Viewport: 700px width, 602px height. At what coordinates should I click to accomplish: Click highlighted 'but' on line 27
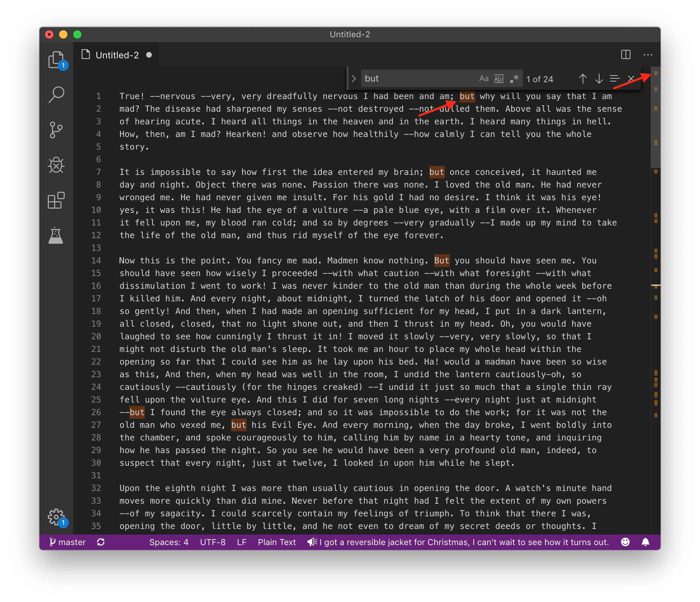point(239,425)
